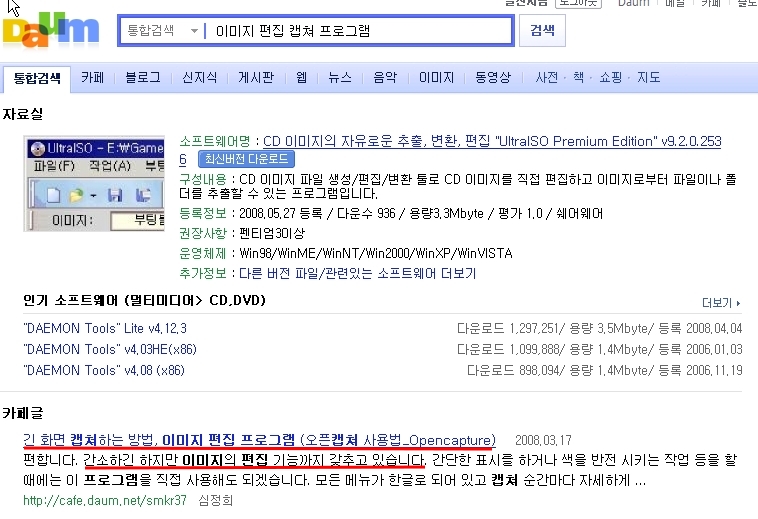The width and height of the screenshot is (758, 519).
Task: Open "DAEMON Tools" v4.08 (x86) link
Action: tap(104, 371)
